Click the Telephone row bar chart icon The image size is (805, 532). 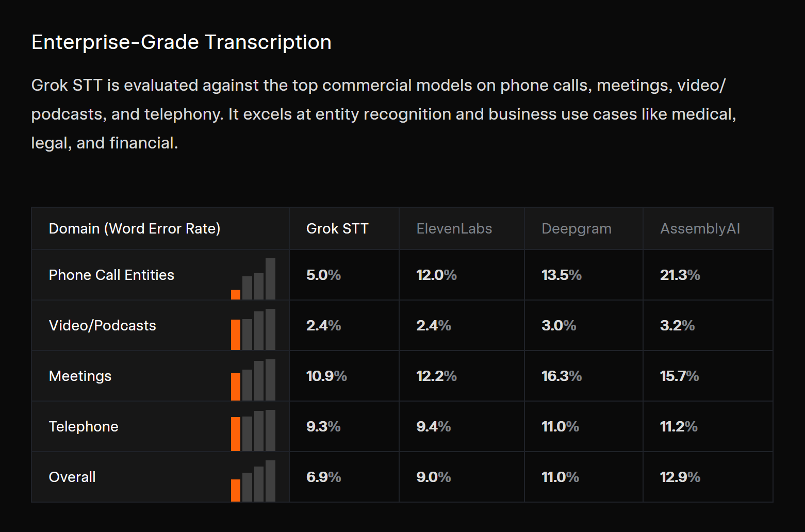point(253,431)
